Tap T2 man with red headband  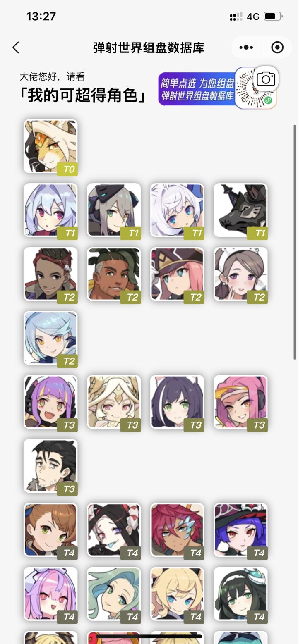click(50, 274)
